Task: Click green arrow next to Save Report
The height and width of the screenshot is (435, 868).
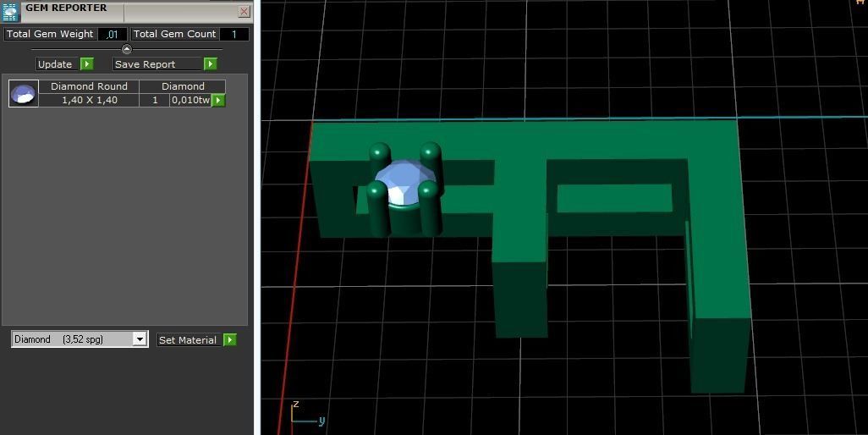Action: click(x=210, y=64)
